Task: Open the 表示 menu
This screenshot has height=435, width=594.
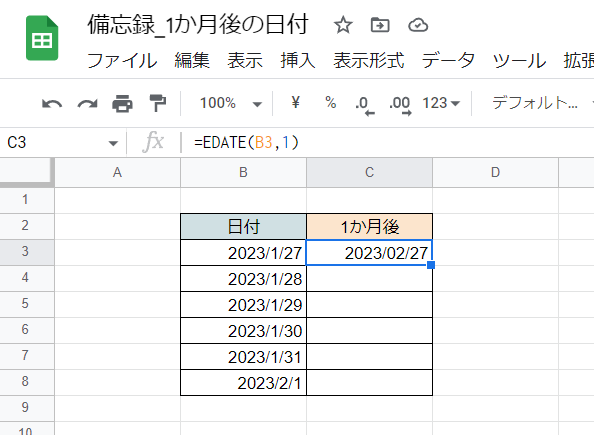Action: pyautogui.click(x=245, y=61)
